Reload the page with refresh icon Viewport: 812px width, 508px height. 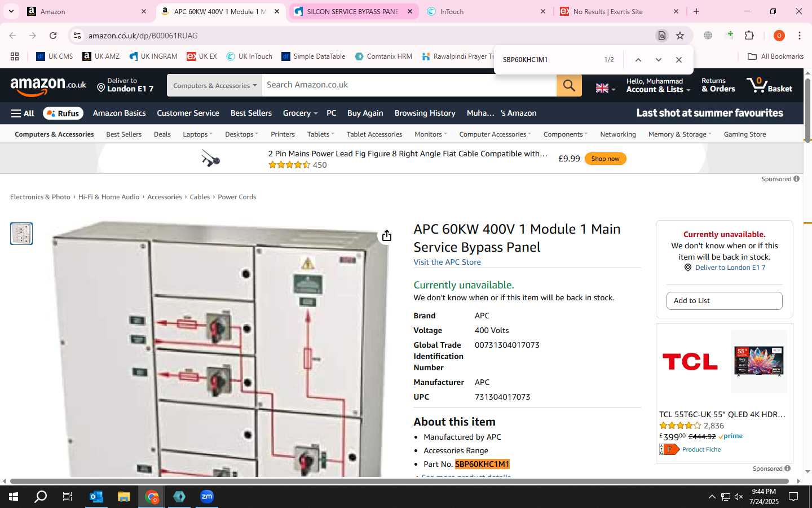(x=53, y=36)
